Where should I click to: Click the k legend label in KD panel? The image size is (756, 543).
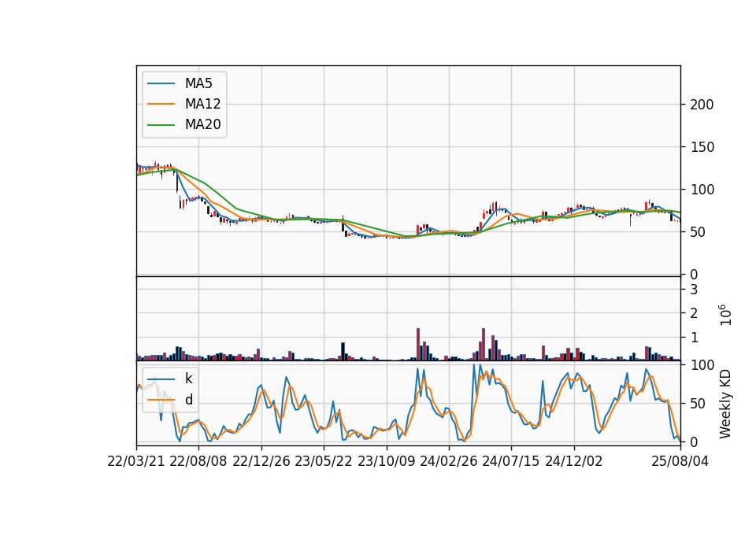click(188, 379)
